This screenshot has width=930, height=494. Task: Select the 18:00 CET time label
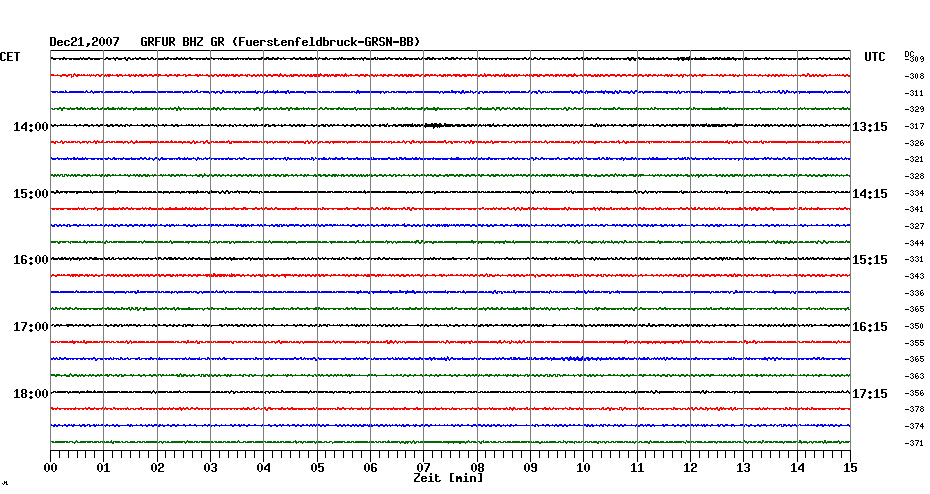click(x=31, y=394)
